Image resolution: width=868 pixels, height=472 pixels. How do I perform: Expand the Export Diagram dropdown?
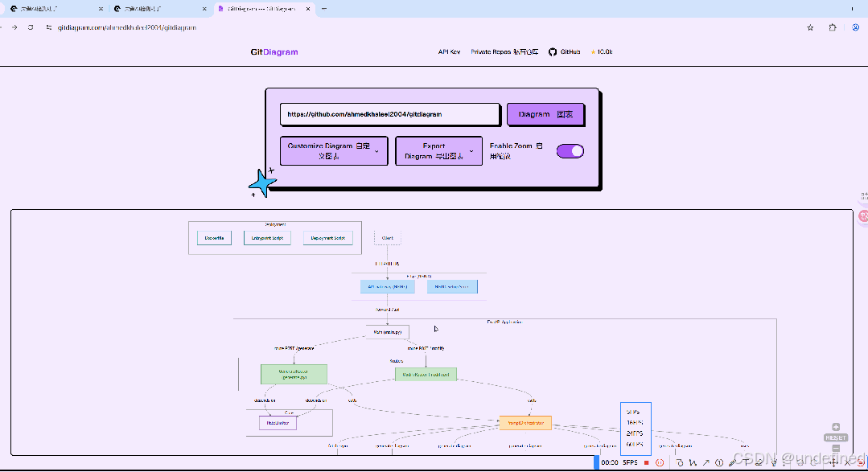(438, 151)
